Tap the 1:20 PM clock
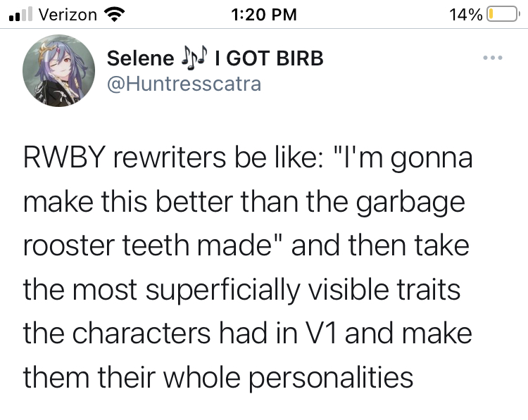This screenshot has height=420, width=528. pos(264,15)
